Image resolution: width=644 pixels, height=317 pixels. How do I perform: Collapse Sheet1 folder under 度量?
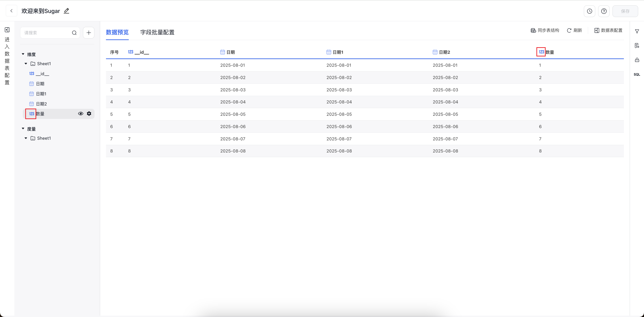[x=26, y=138]
